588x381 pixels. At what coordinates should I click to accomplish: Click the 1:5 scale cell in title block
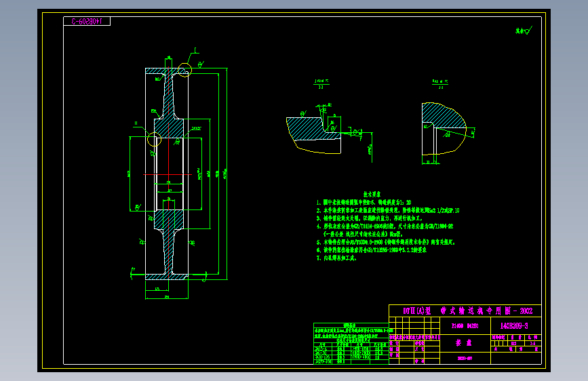(x=532, y=344)
